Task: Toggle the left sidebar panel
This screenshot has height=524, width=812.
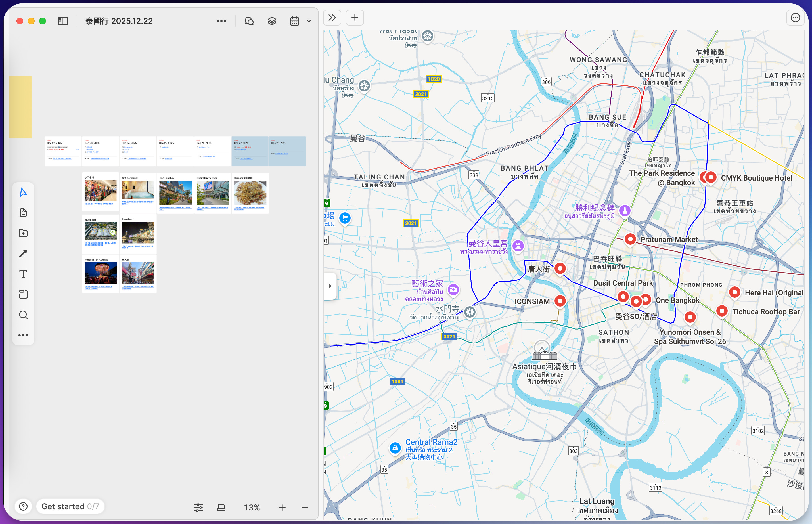Action: [63, 21]
